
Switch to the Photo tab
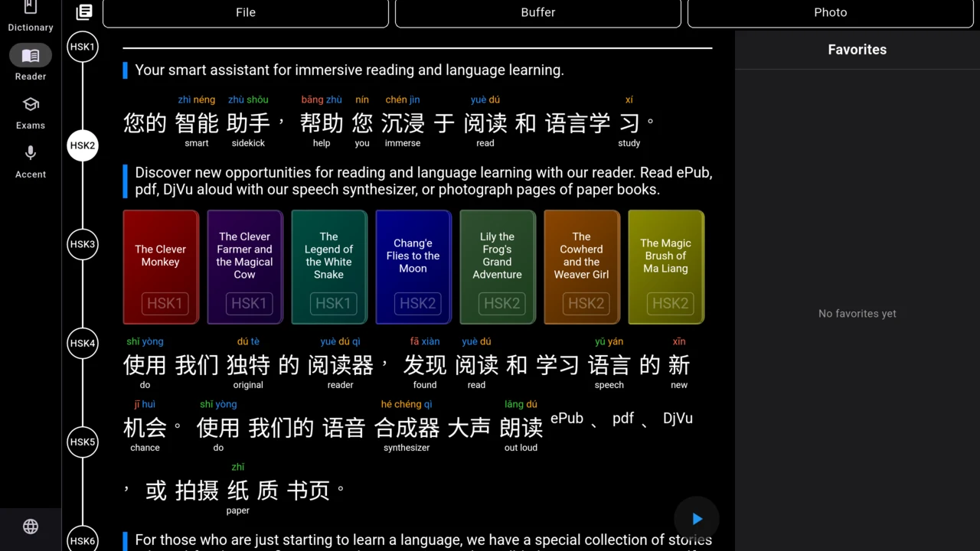point(831,13)
